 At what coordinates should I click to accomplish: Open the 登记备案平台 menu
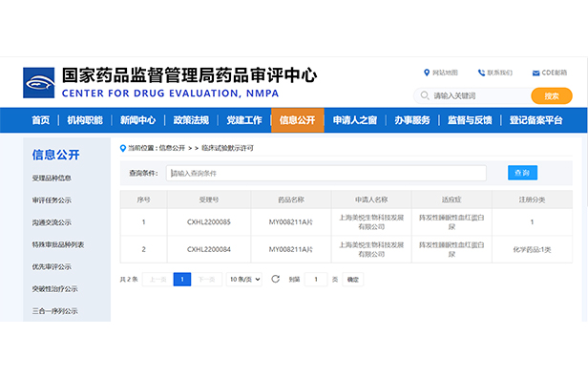tap(535, 120)
